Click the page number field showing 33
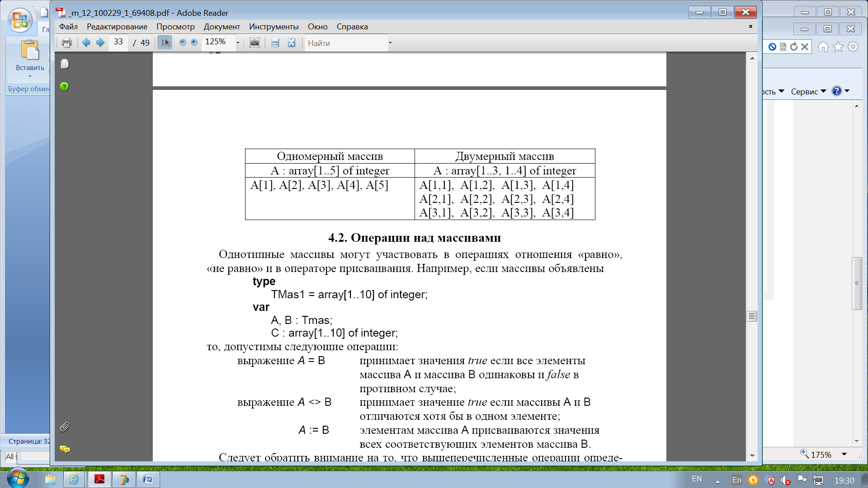 coord(118,42)
